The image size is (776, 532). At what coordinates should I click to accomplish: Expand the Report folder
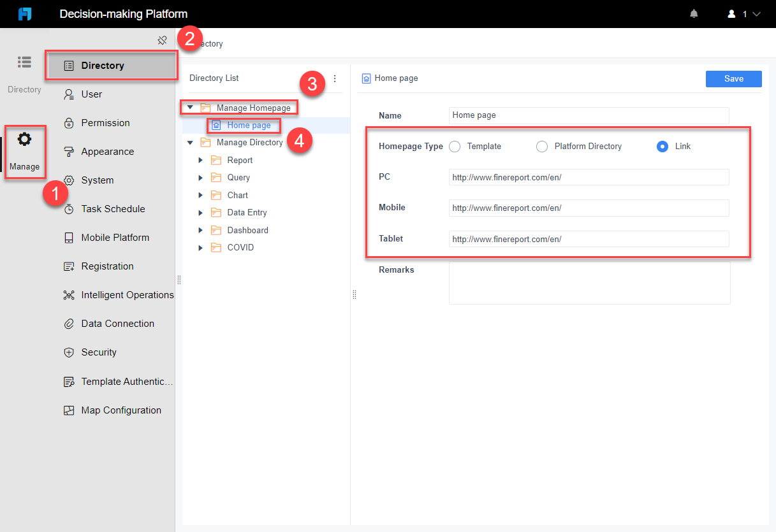(x=201, y=160)
